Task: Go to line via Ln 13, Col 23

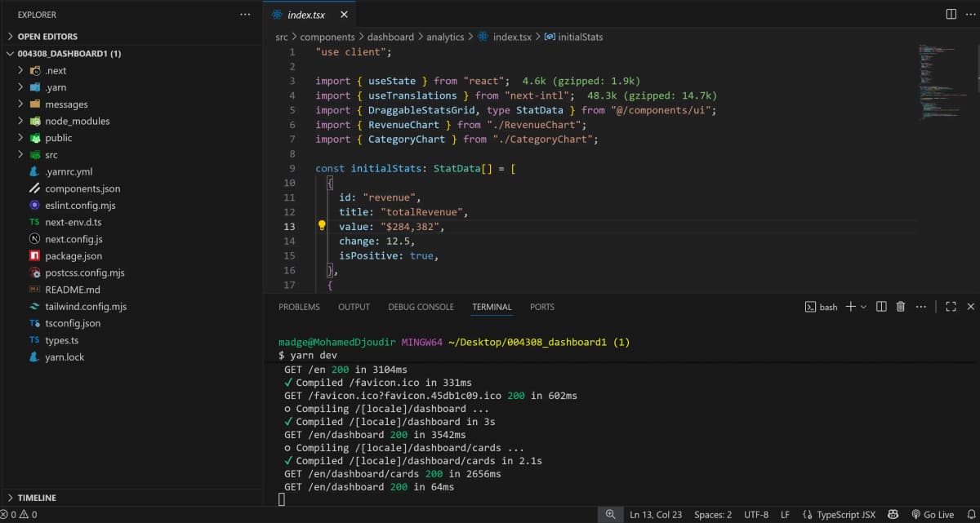Action: pyautogui.click(x=657, y=515)
